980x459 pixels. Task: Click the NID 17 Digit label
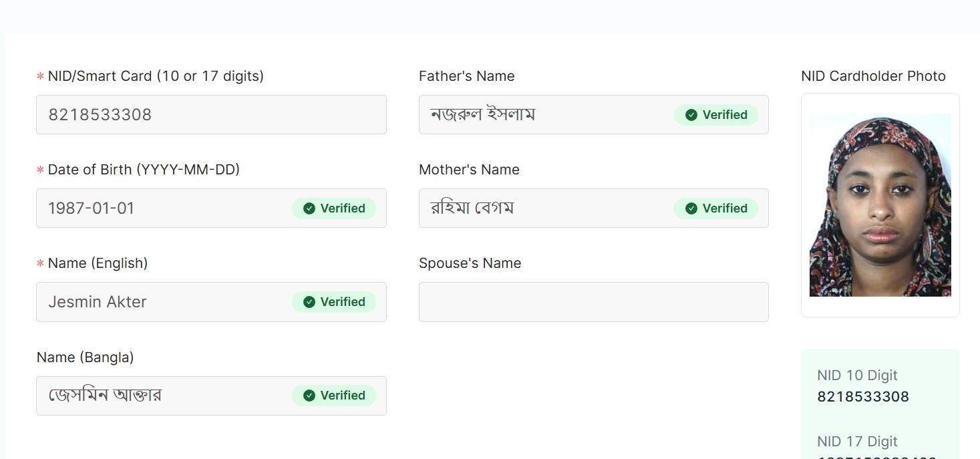pos(857,442)
